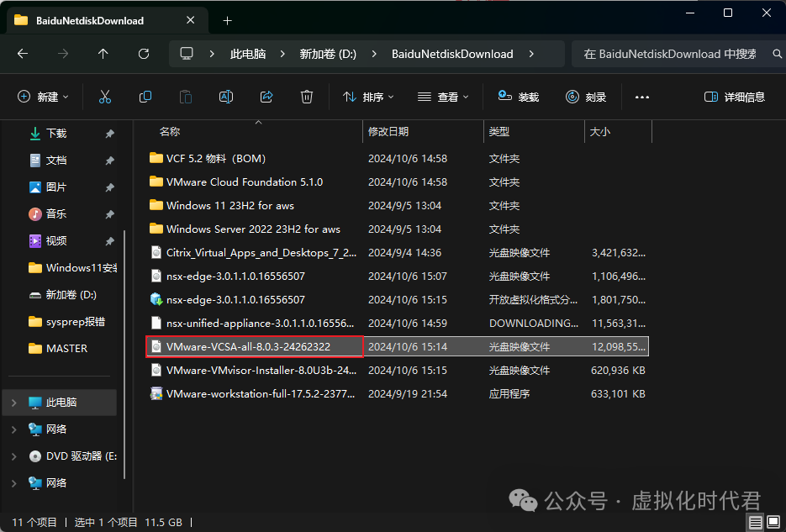Select the VMware Cloud Foundation 5.1.0 folder name

pos(245,182)
